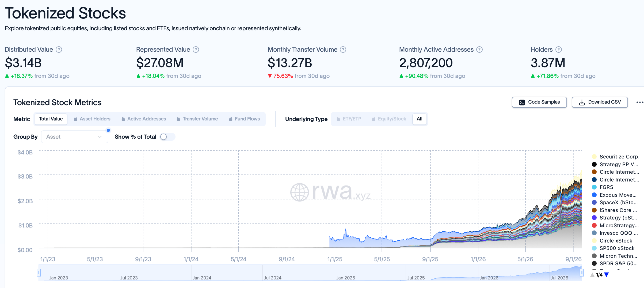Click lock icon beside Active Addresses
Image resolution: width=644 pixels, height=288 pixels.
point(123,119)
